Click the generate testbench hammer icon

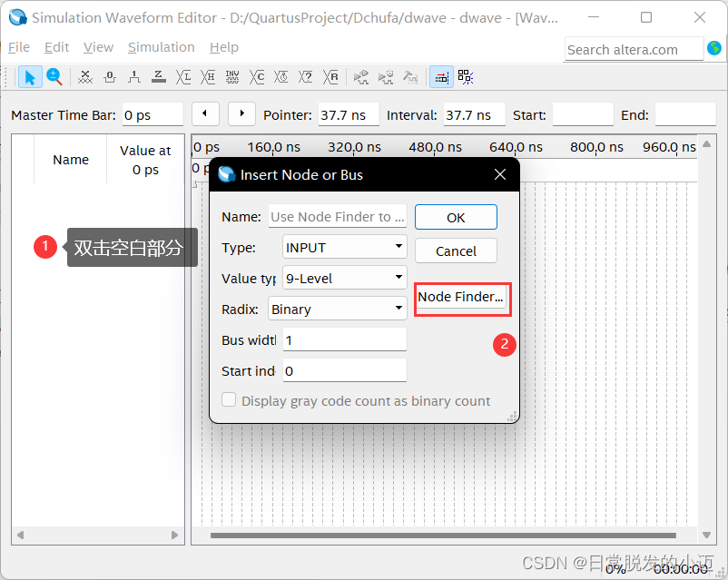pos(410,77)
